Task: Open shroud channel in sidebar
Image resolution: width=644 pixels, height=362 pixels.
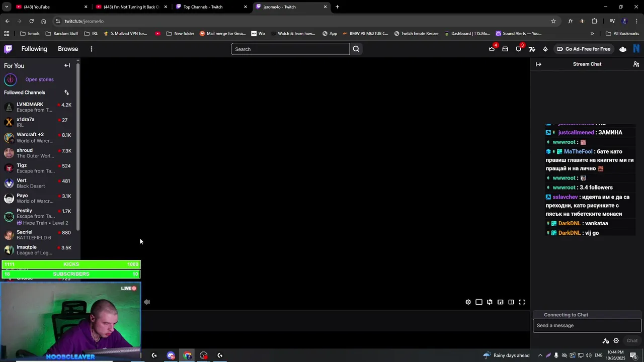Action: point(38,153)
